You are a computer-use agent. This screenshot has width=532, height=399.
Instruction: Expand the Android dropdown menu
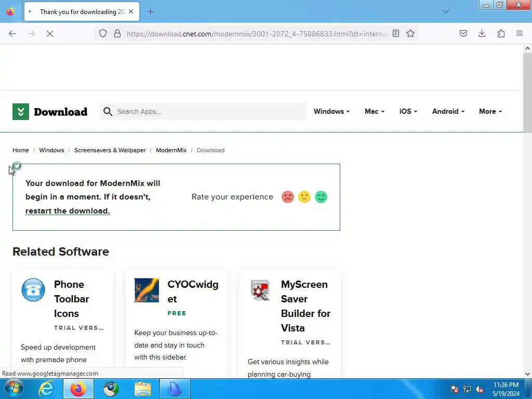448,111
